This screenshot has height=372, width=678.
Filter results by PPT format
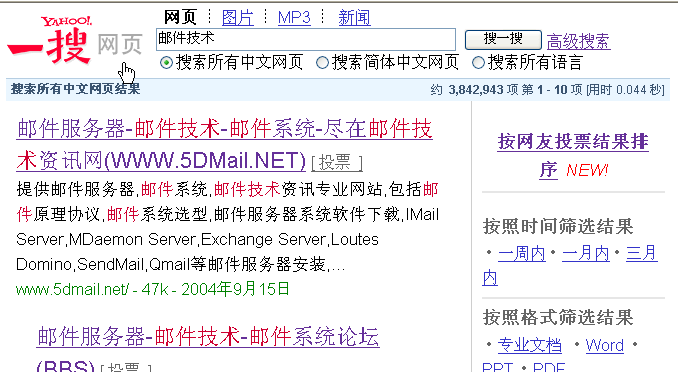(x=497, y=368)
